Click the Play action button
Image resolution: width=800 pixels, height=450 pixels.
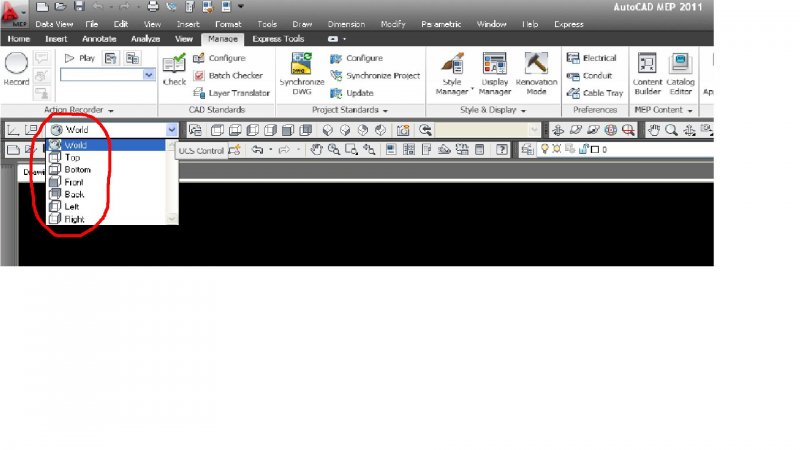(x=80, y=58)
